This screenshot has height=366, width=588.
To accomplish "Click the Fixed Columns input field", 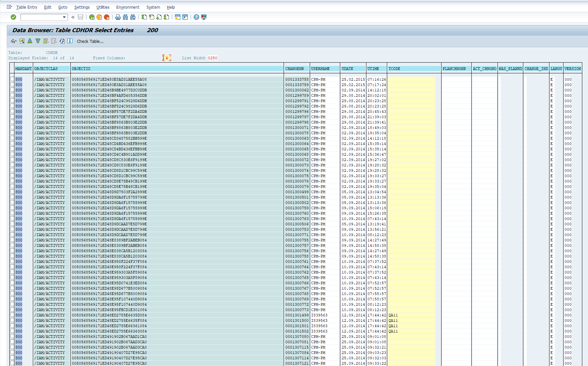I will [x=167, y=58].
